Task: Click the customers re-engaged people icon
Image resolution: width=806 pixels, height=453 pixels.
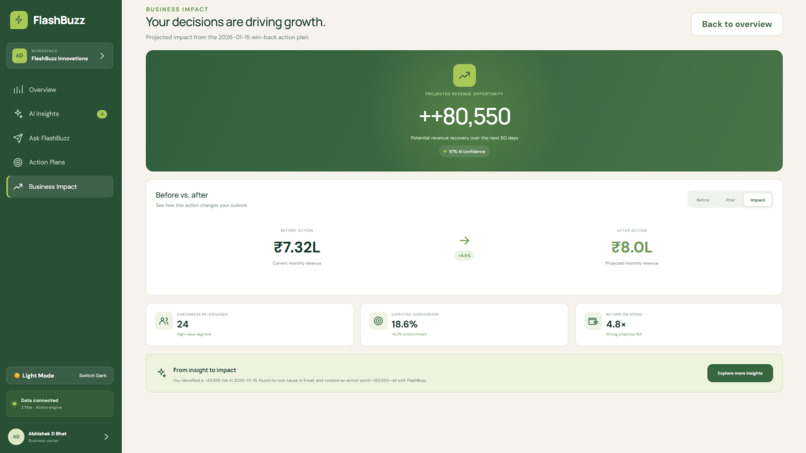Action: [x=163, y=321]
